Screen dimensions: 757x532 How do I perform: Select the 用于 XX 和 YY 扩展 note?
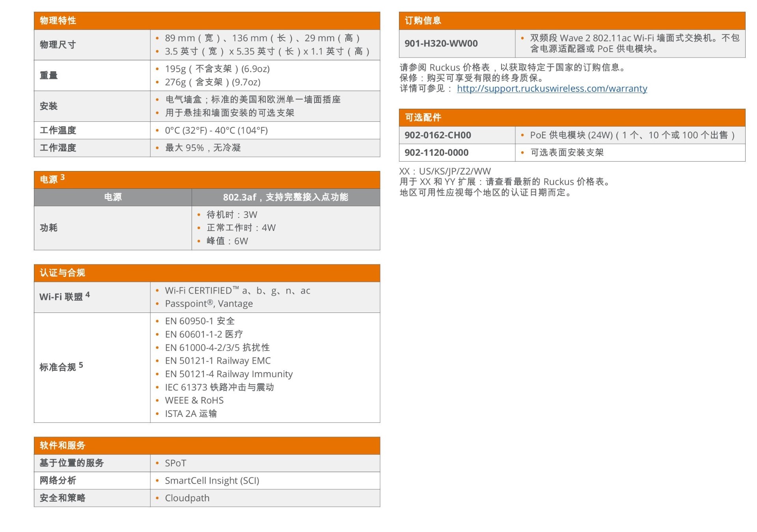coord(505,182)
